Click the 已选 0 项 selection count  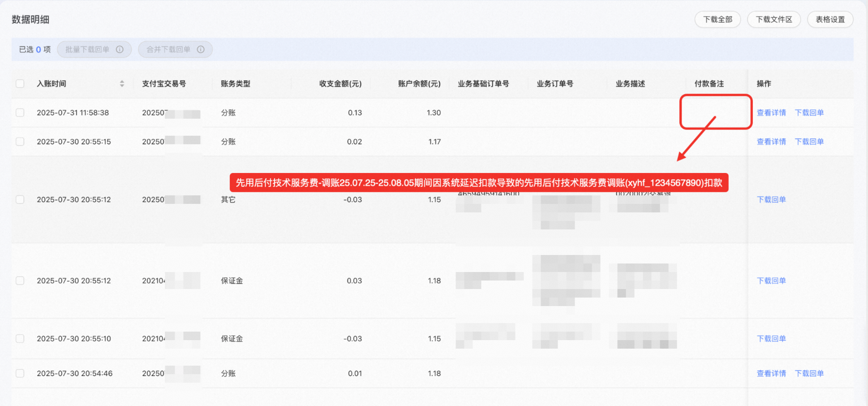click(35, 49)
